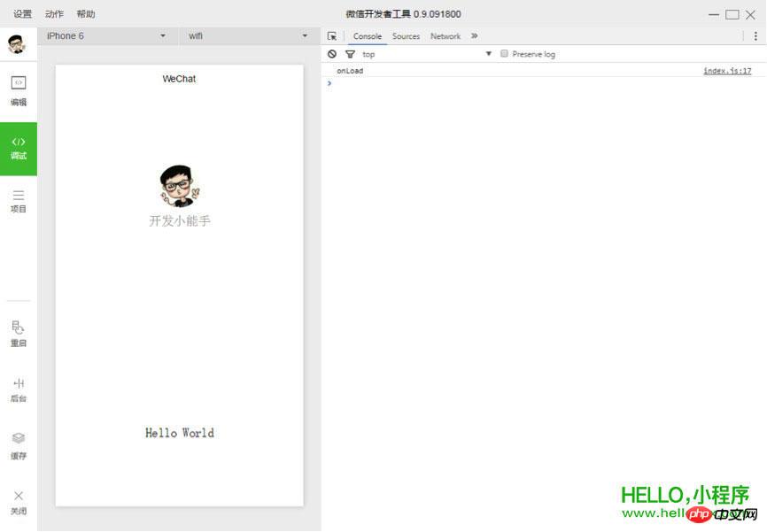Open the iPhone 6 device dropdown
Image resolution: width=767 pixels, height=532 pixels.
[106, 35]
